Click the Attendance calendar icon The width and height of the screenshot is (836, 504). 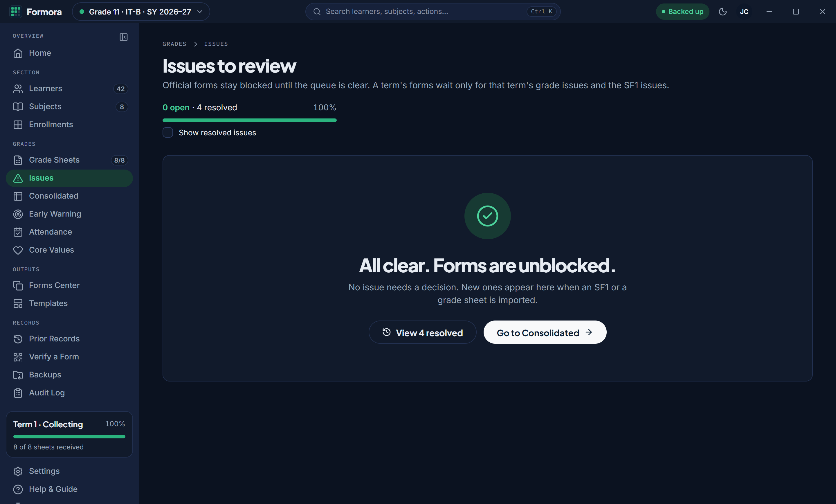18,232
